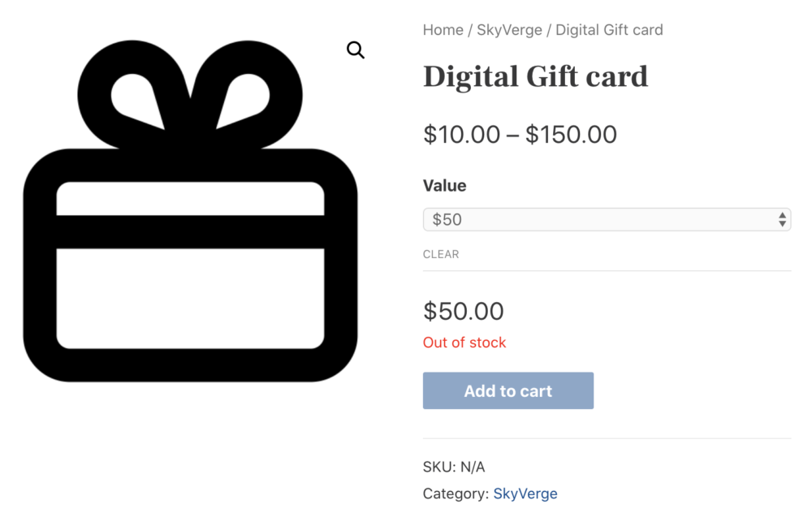Screen dimensions: 812x513
Task: Click CLEAR to reset the selection
Action: pyautogui.click(x=441, y=254)
